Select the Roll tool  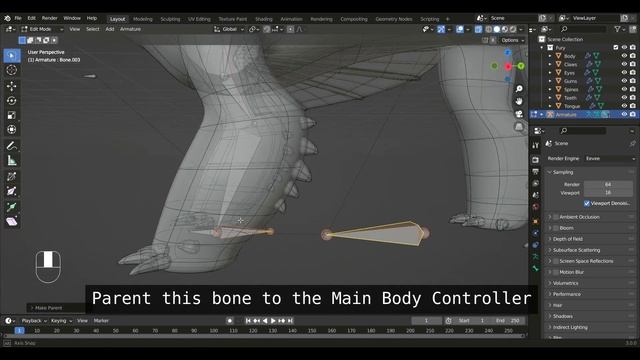click(x=11, y=176)
